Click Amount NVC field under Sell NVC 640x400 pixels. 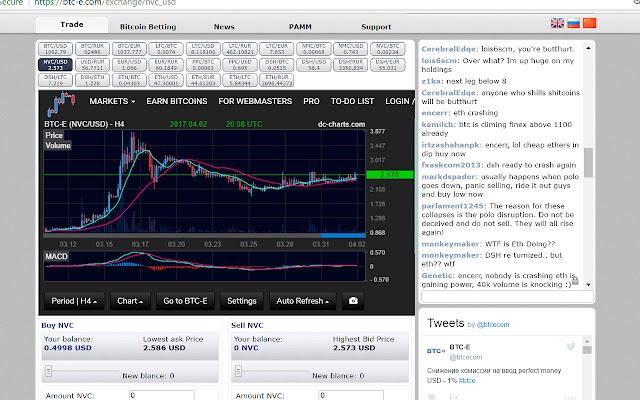[x=351, y=395]
